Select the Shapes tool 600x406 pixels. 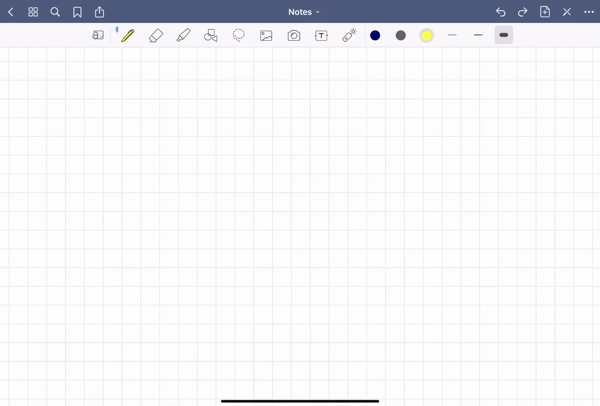coord(211,35)
